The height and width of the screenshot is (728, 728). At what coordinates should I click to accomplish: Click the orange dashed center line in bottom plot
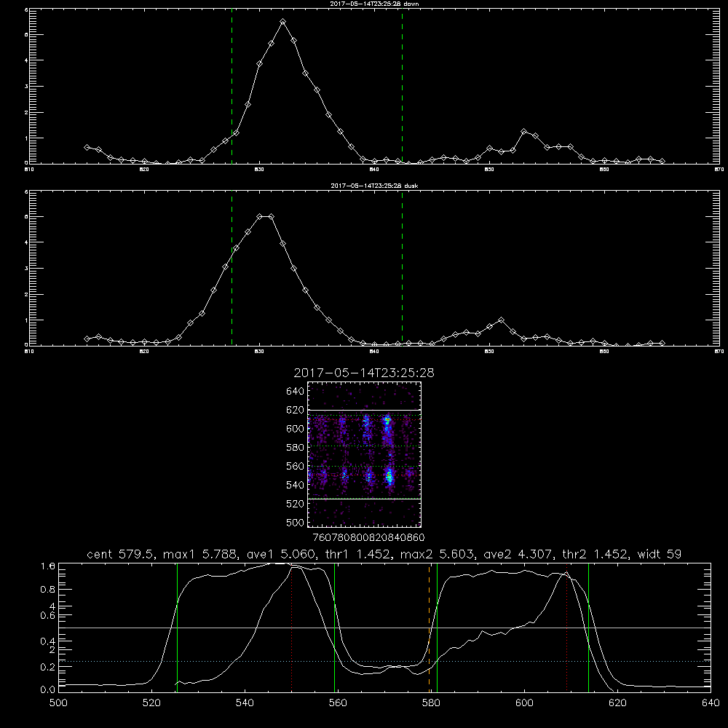[x=429, y=628]
